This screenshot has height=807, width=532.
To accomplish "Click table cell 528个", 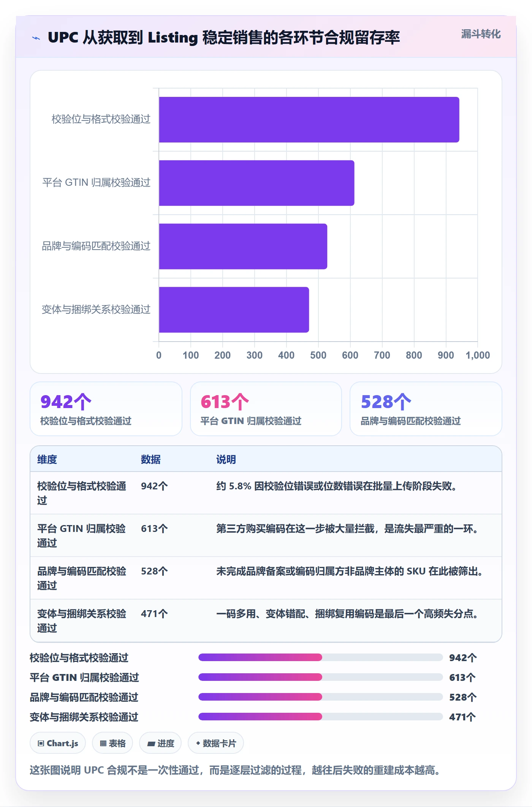I will (x=154, y=571).
